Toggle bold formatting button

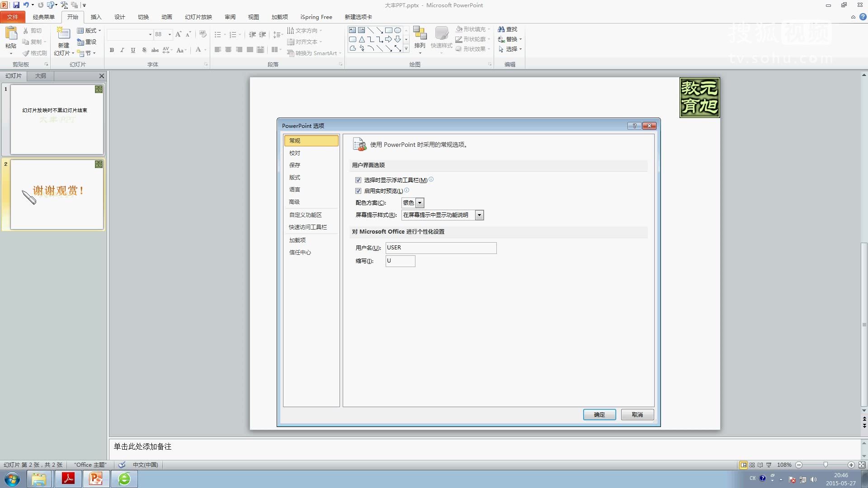[x=112, y=50]
